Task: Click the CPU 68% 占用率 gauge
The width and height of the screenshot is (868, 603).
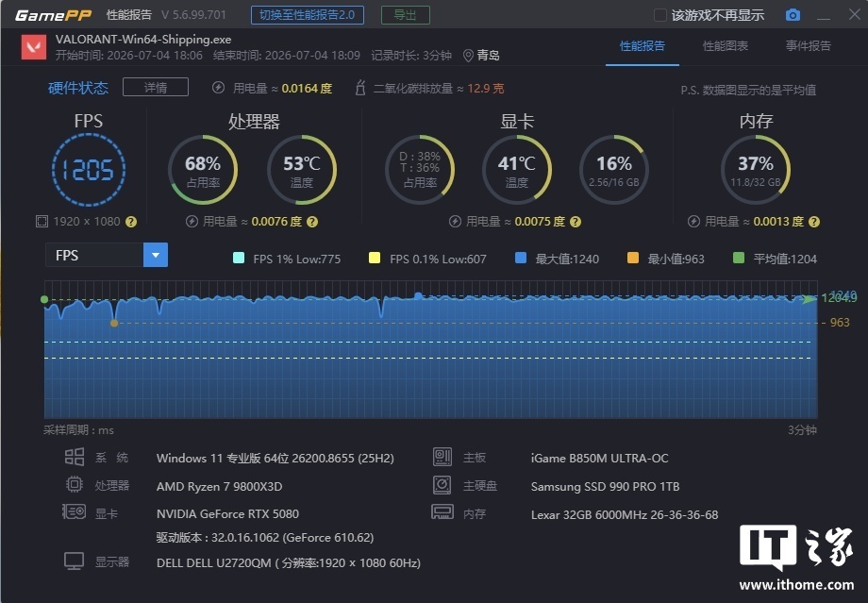Action: [x=203, y=170]
